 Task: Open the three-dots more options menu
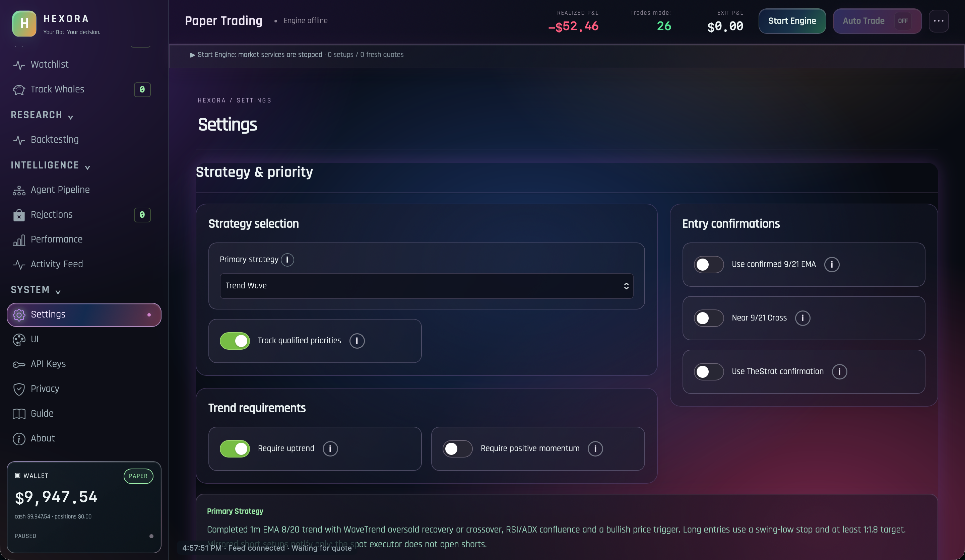click(x=938, y=21)
